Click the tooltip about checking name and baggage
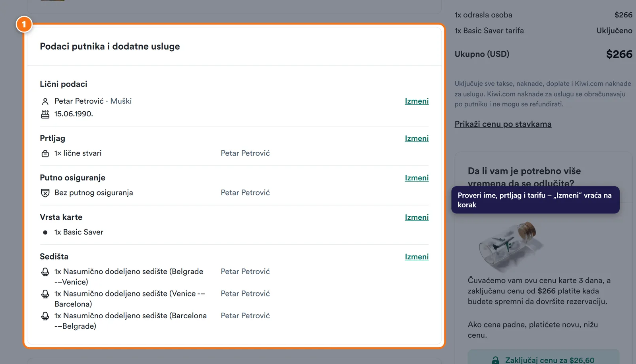The height and width of the screenshot is (364, 636). (535, 200)
